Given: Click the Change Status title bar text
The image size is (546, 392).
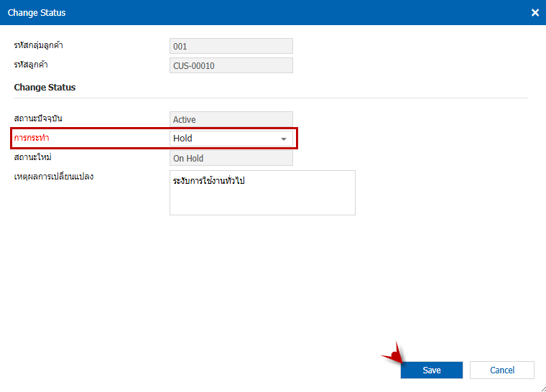Looking at the screenshot, I should pos(37,13).
